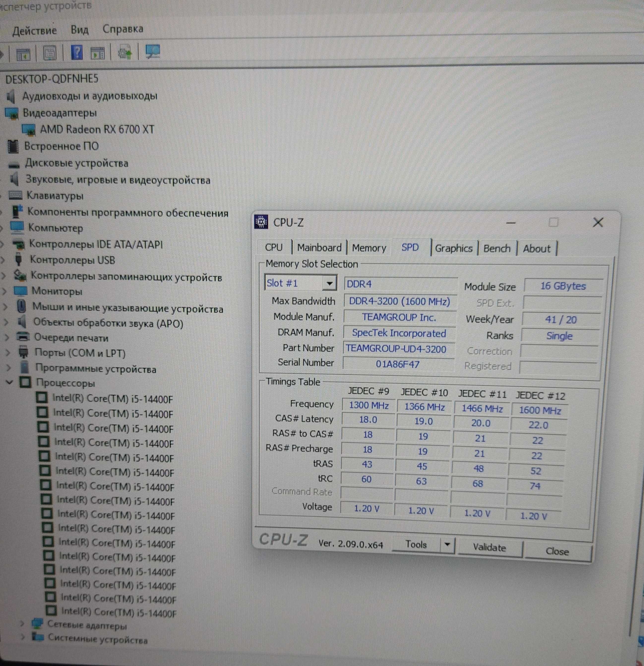Open the Properties toolbar icon in Device Manager
This screenshot has width=644, height=666.
[50, 53]
